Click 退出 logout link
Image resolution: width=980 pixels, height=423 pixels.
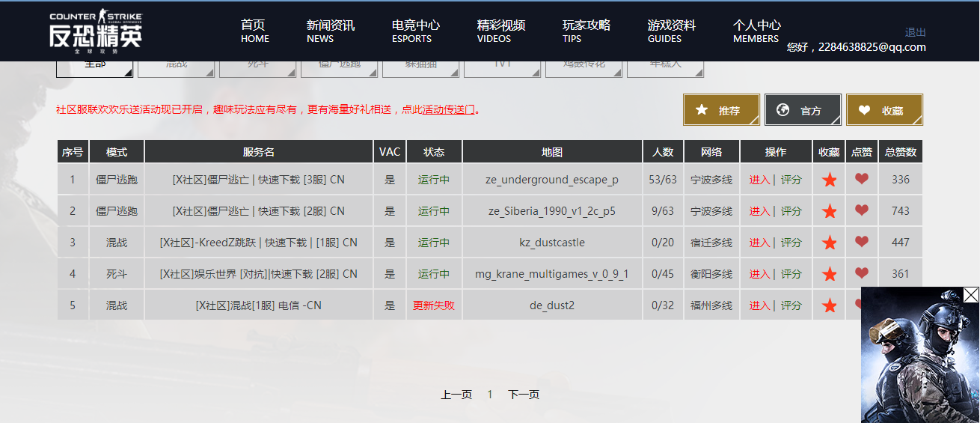click(x=916, y=32)
